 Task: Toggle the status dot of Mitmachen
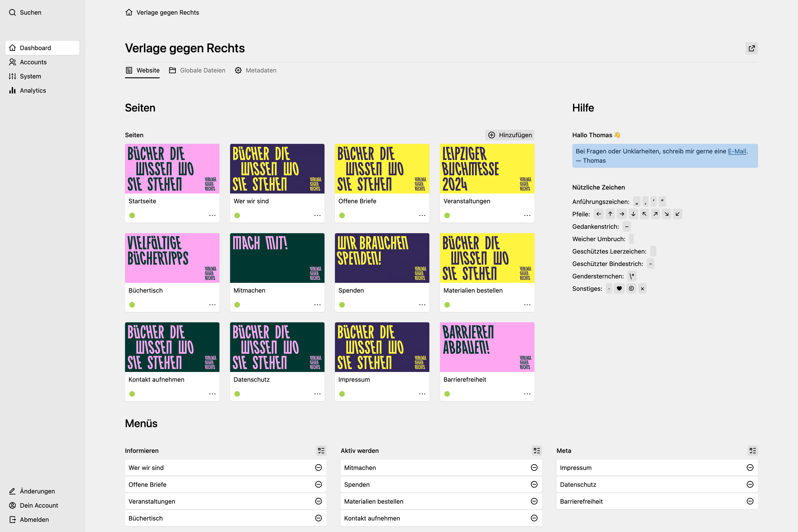[x=237, y=305]
